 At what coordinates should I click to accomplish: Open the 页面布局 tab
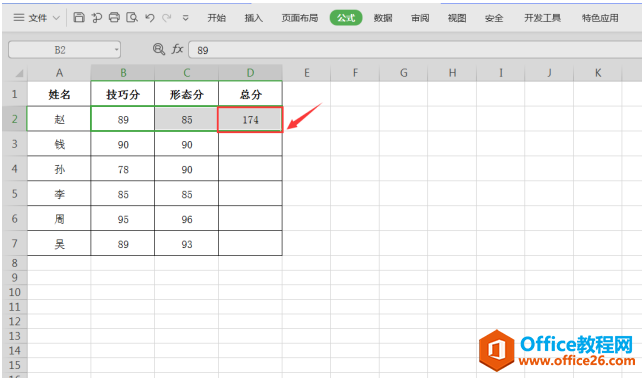tap(300, 18)
